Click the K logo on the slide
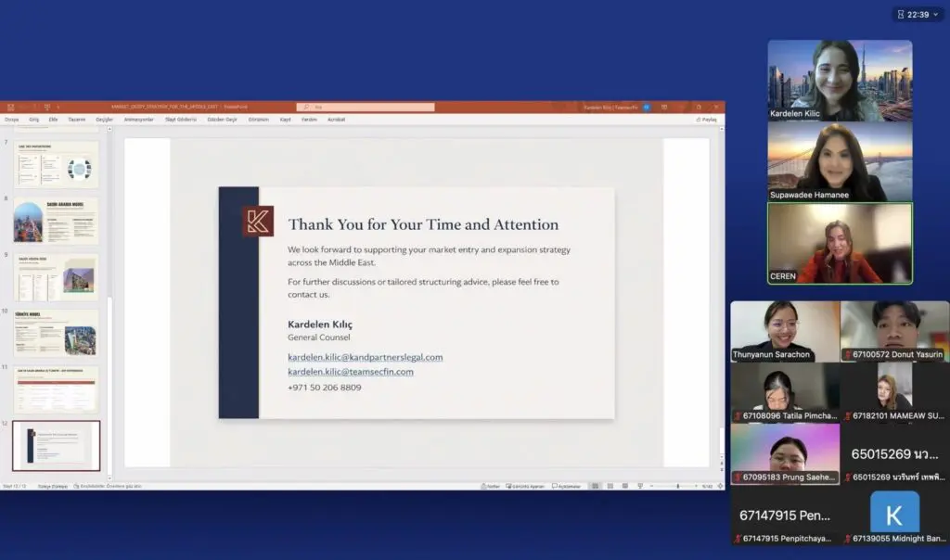950x560 pixels. (x=258, y=222)
